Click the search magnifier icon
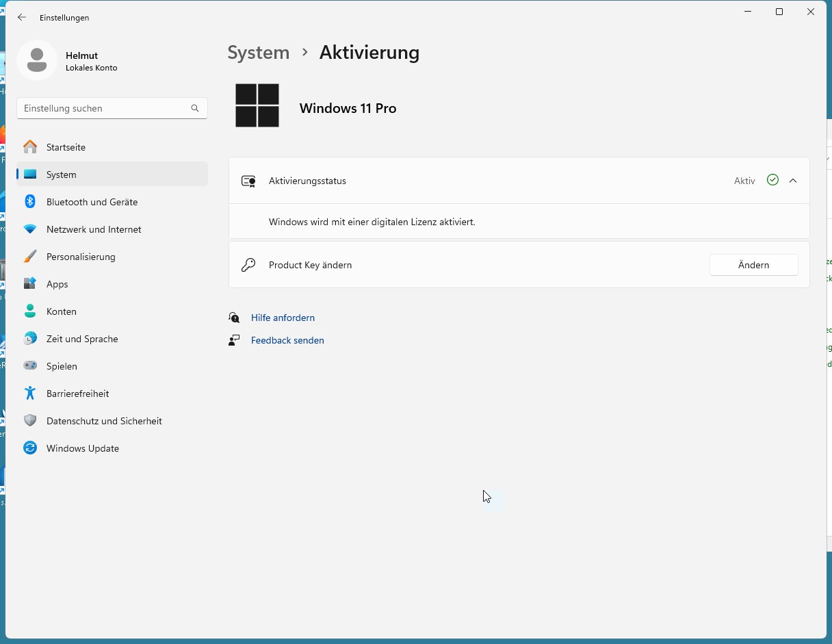This screenshot has width=832, height=644. 195,108
